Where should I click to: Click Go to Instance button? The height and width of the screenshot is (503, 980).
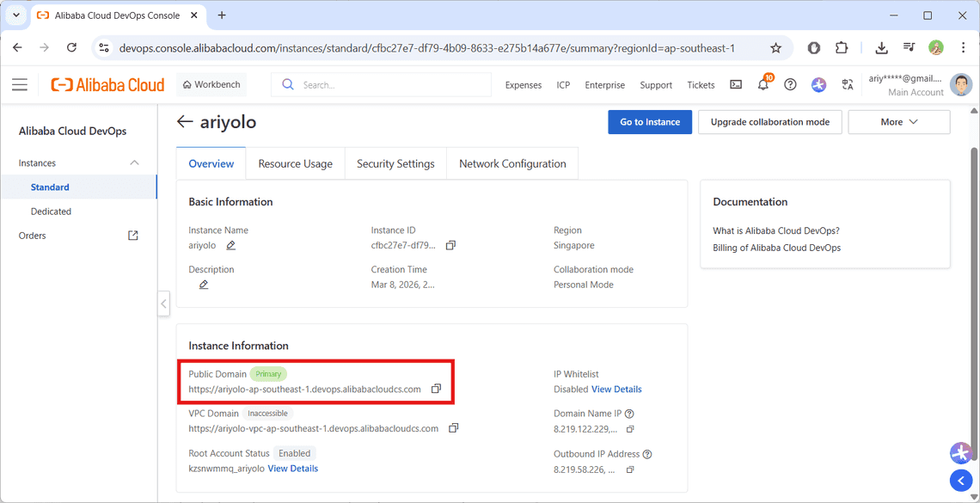(649, 121)
